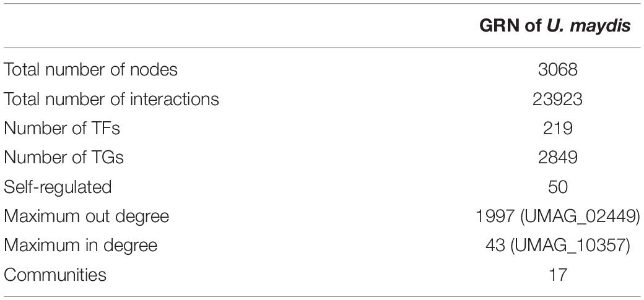Click the value 3068
The width and height of the screenshot is (644, 300).
click(558, 70)
